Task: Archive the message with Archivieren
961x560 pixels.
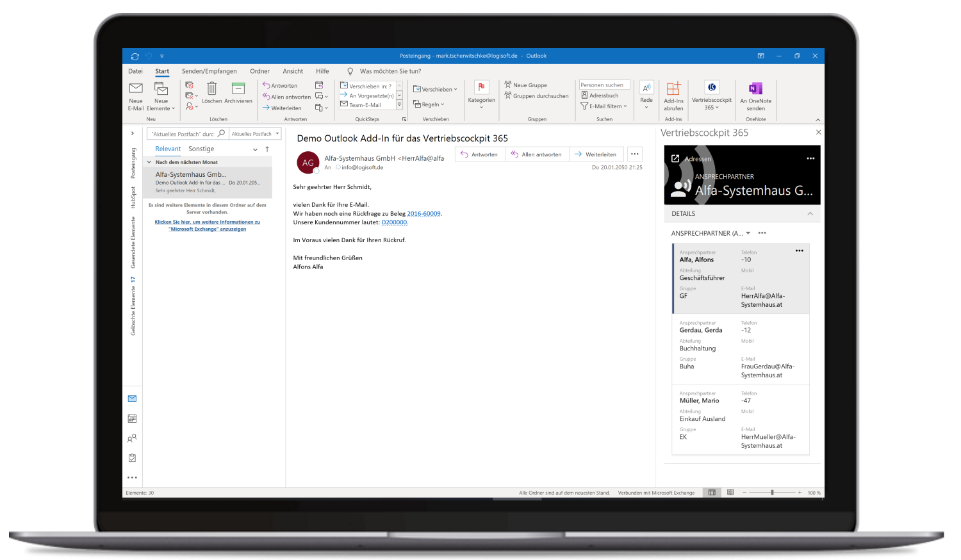Action: point(238,94)
